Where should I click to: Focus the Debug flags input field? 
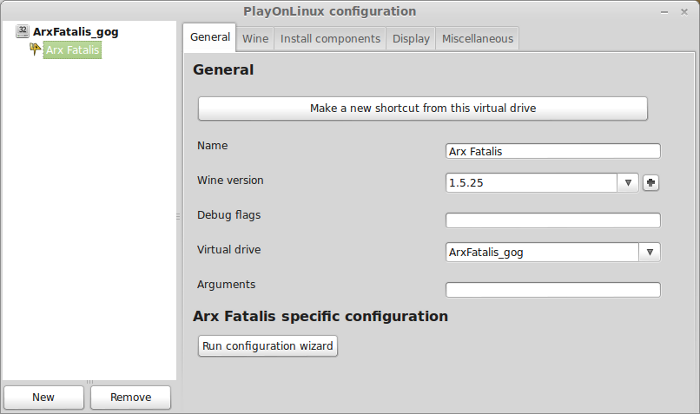coord(553,220)
